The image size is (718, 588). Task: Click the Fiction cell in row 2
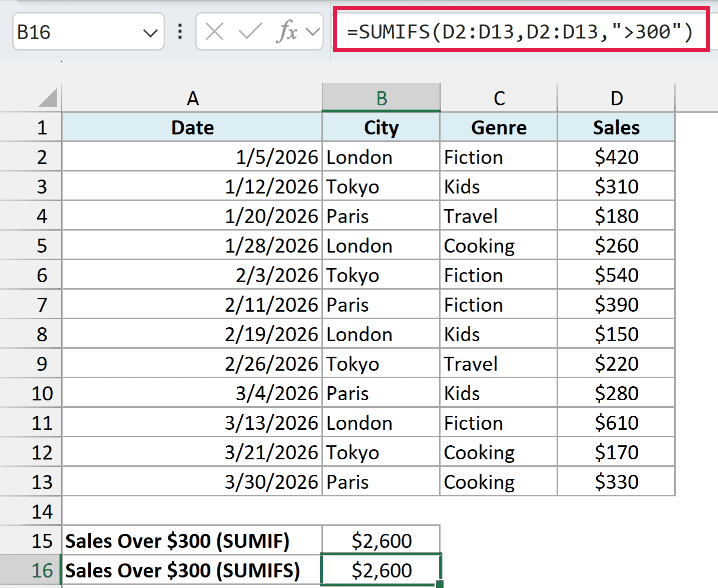pyautogui.click(x=499, y=157)
